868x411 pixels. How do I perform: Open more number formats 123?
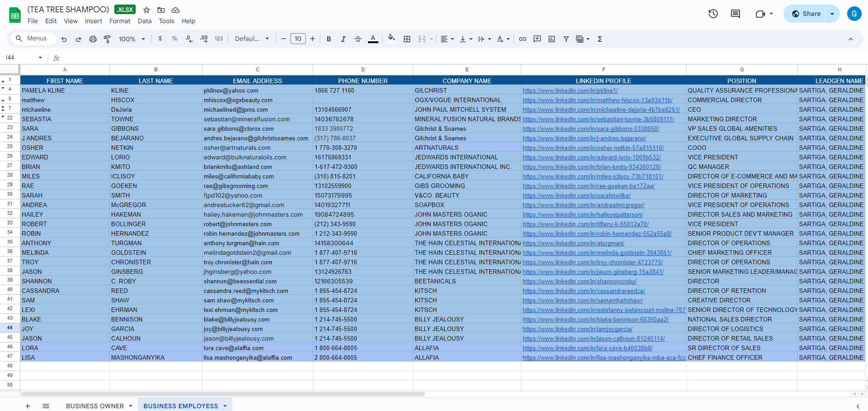click(219, 39)
